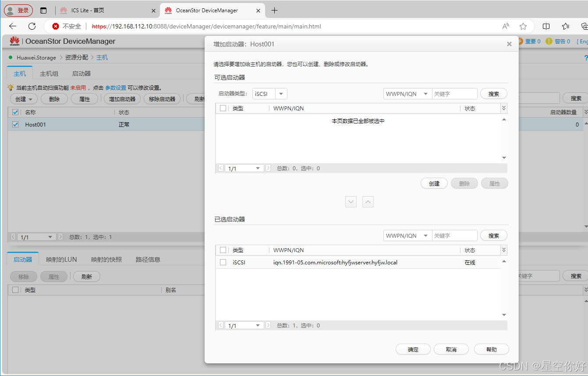Close the OceanStor DeviceManager tab

click(259, 11)
